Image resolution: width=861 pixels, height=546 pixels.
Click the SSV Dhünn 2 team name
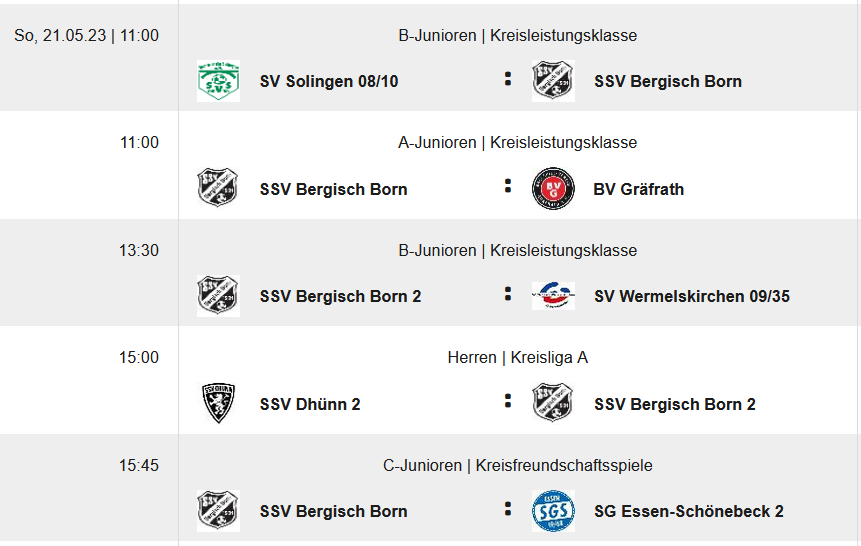click(x=309, y=404)
